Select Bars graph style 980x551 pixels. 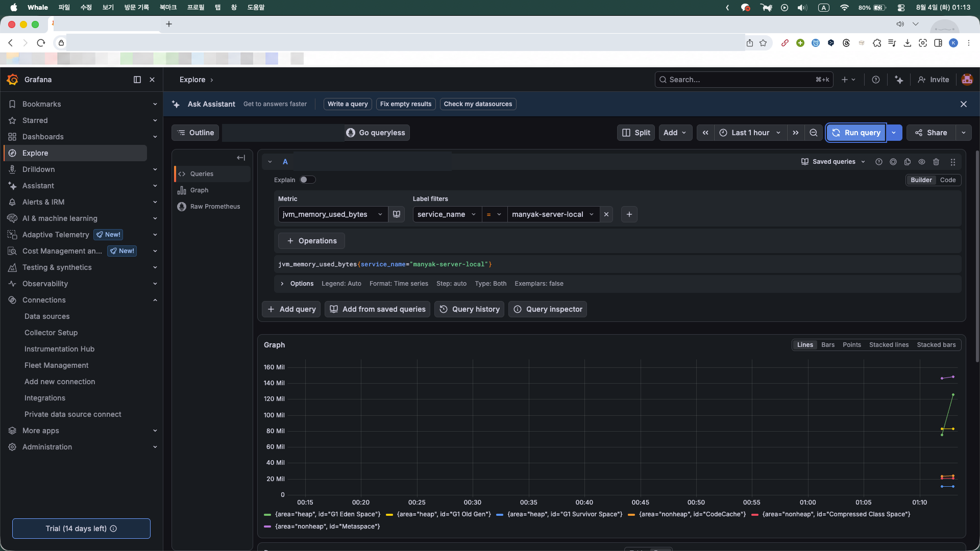(x=828, y=345)
